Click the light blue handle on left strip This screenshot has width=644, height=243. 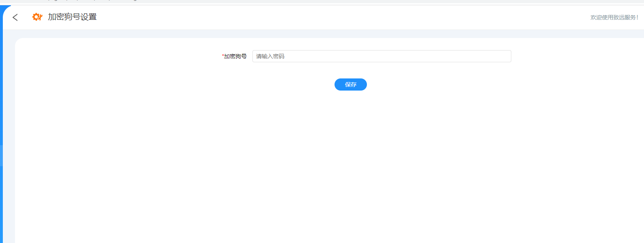[1, 156]
